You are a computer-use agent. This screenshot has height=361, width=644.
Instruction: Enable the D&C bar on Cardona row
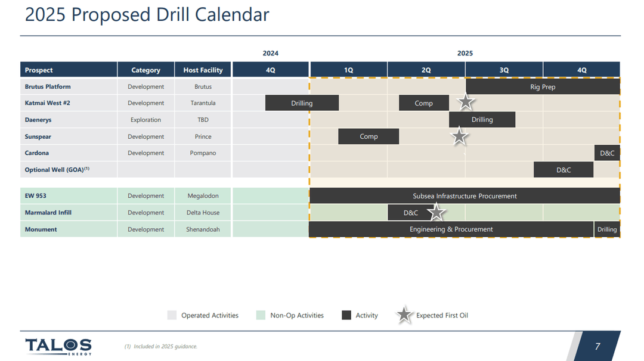[607, 153]
